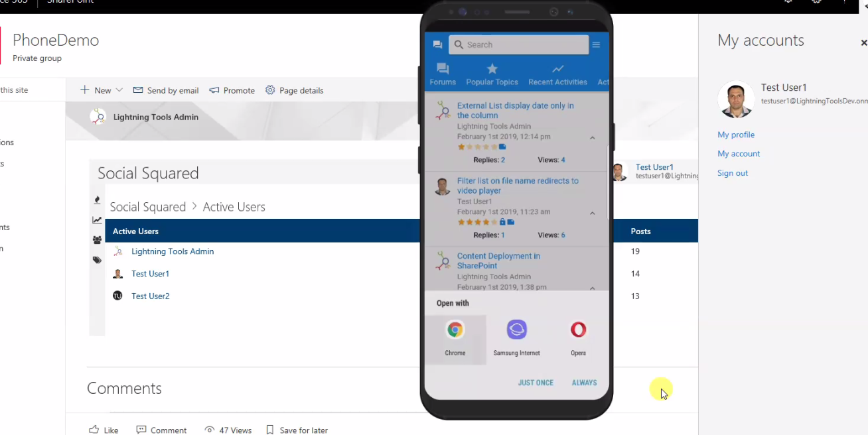The height and width of the screenshot is (435, 868).
Task: Tap JUST ONCE button
Action: pyautogui.click(x=536, y=383)
